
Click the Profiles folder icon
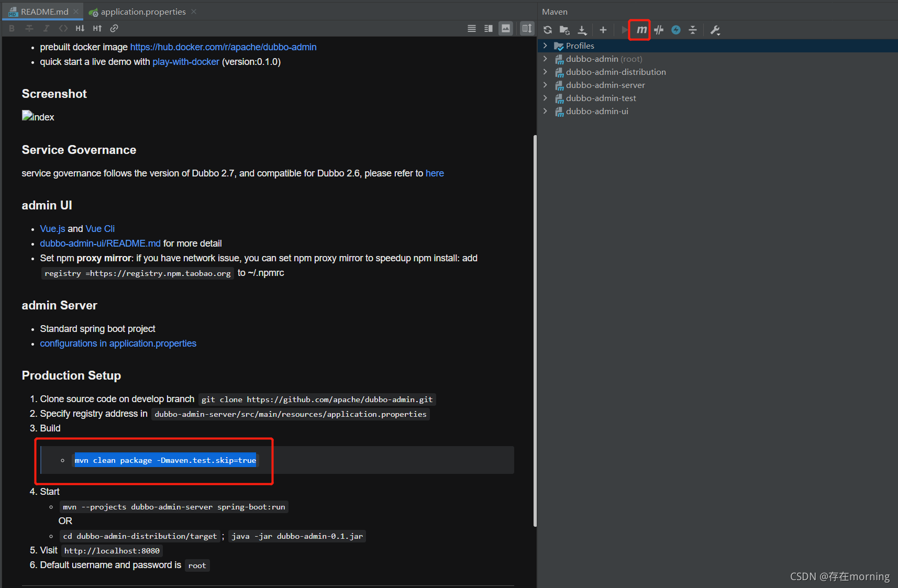point(559,46)
